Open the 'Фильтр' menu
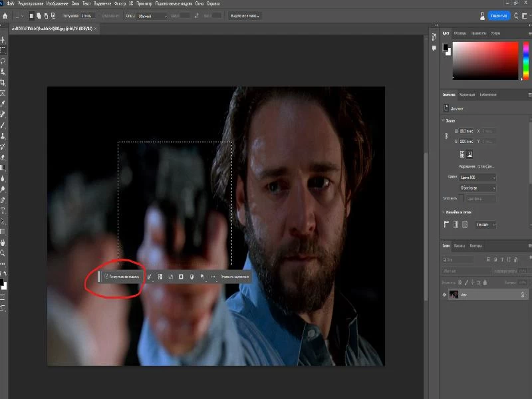 120,3
